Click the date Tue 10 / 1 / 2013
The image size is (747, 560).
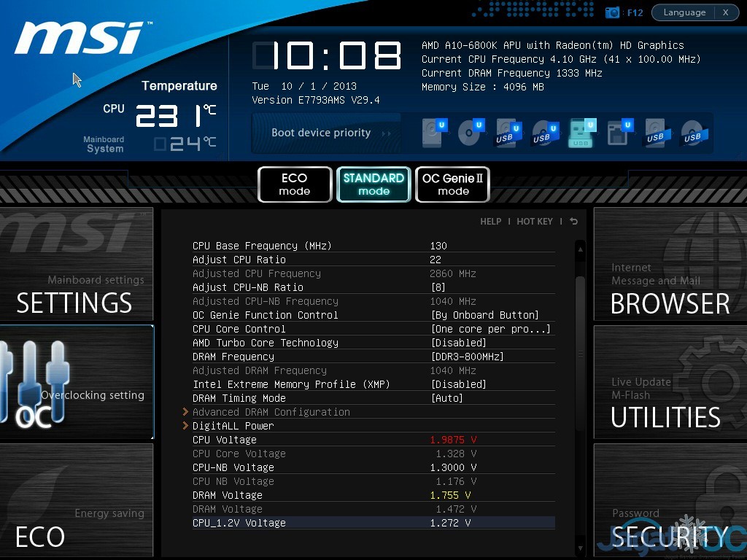(x=304, y=86)
